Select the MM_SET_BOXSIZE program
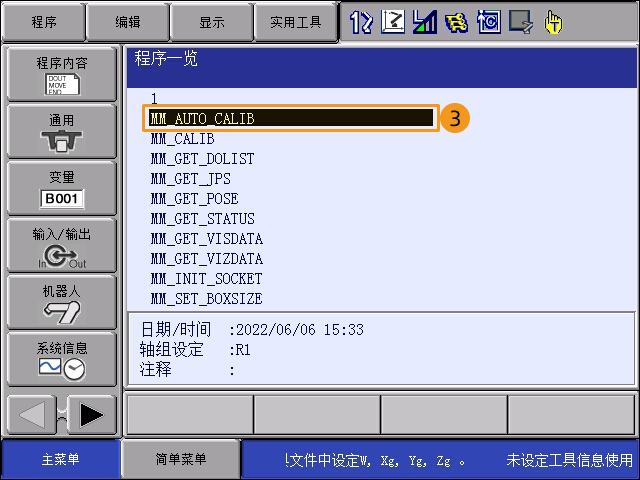640x480 pixels. (x=206, y=299)
